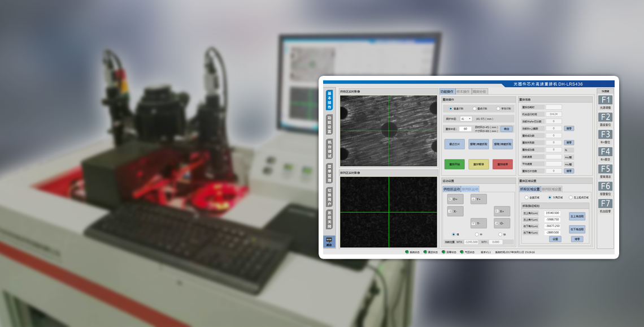
Task: Select the 对角区域 radio option
Action: pyautogui.click(x=550, y=197)
